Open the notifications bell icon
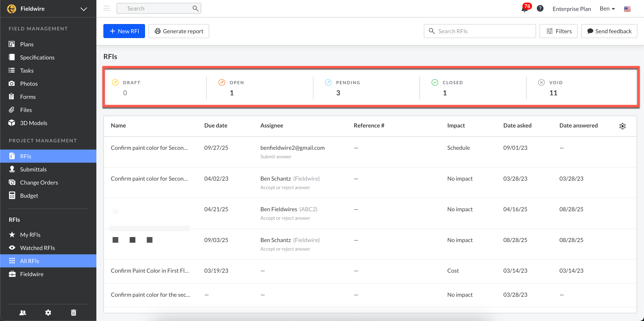Screen dimensions: 644x321 pyautogui.click(x=524, y=9)
